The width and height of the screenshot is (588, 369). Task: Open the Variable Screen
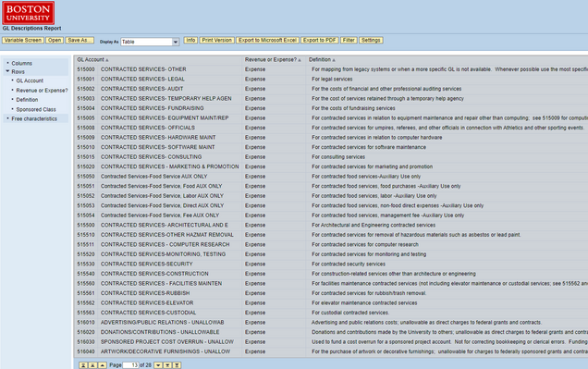pos(23,40)
